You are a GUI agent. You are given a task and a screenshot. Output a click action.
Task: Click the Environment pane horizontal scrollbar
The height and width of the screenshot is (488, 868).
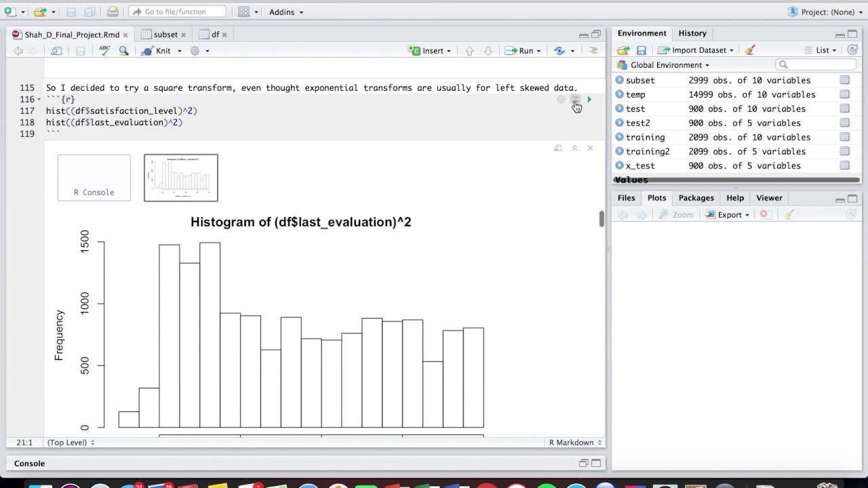click(736, 180)
